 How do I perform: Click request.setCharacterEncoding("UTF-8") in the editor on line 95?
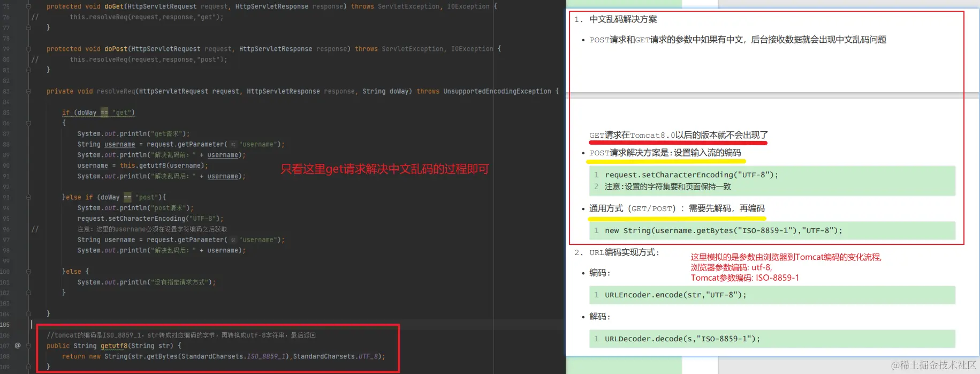150,219
